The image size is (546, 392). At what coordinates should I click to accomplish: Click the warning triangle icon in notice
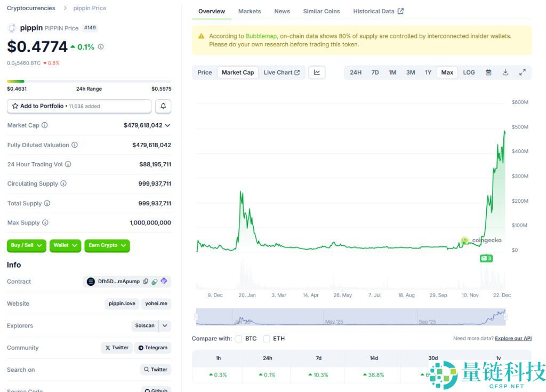[201, 36]
